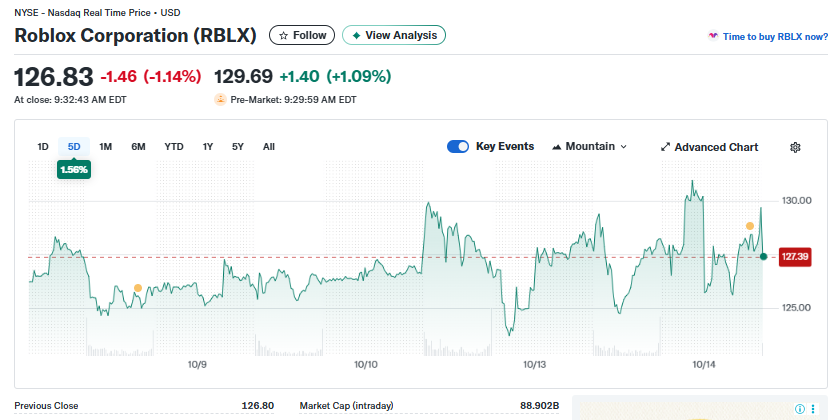
Task: Click the star Follow button
Action: coord(303,35)
